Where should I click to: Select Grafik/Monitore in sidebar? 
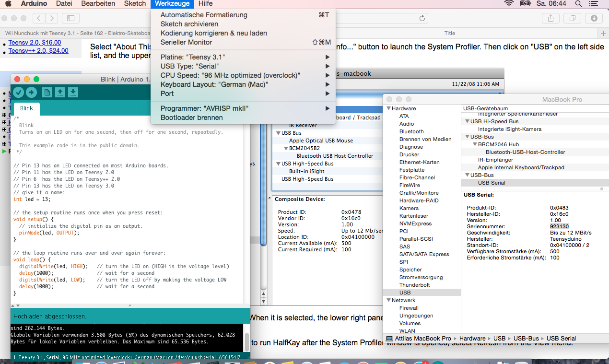point(419,193)
